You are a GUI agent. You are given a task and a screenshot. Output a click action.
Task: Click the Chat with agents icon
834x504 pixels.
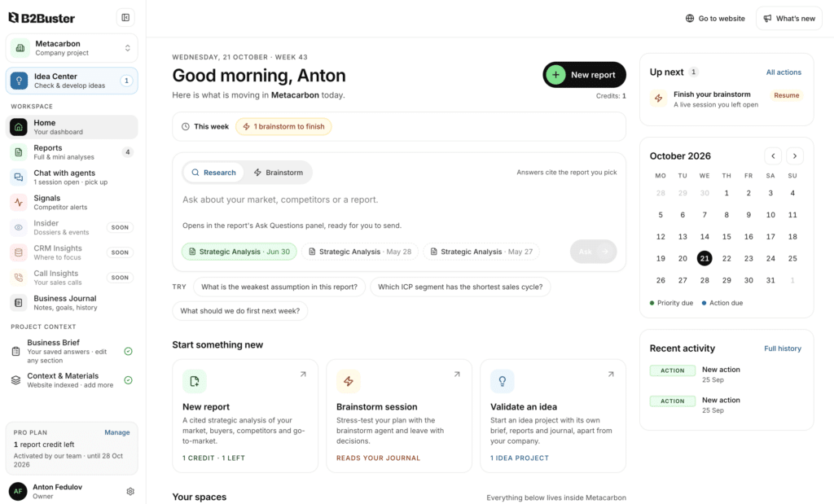click(19, 177)
